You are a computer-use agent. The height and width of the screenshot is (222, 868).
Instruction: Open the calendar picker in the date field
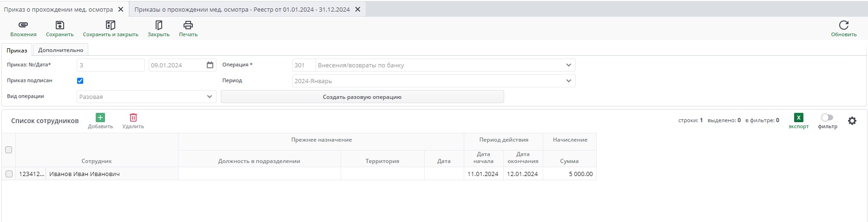pyautogui.click(x=210, y=65)
